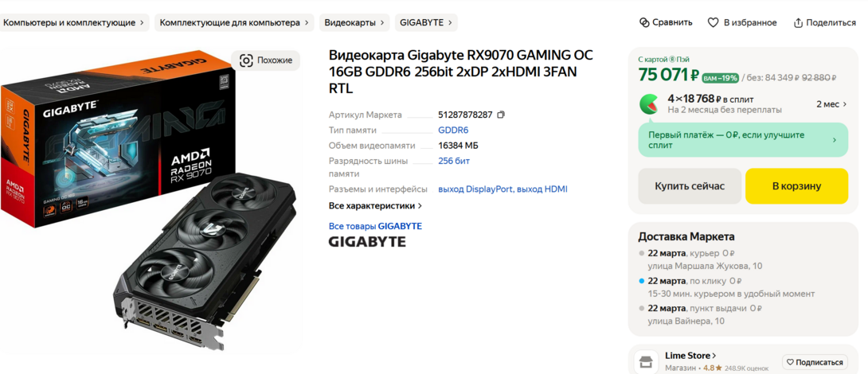This screenshot has height=374, width=868.
Task: Open the graphics card product image
Action: coord(150,199)
